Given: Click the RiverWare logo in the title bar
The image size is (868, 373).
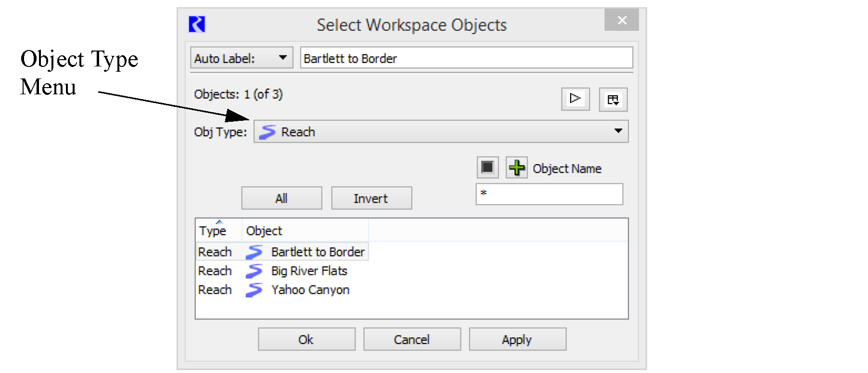Looking at the screenshot, I should (197, 24).
